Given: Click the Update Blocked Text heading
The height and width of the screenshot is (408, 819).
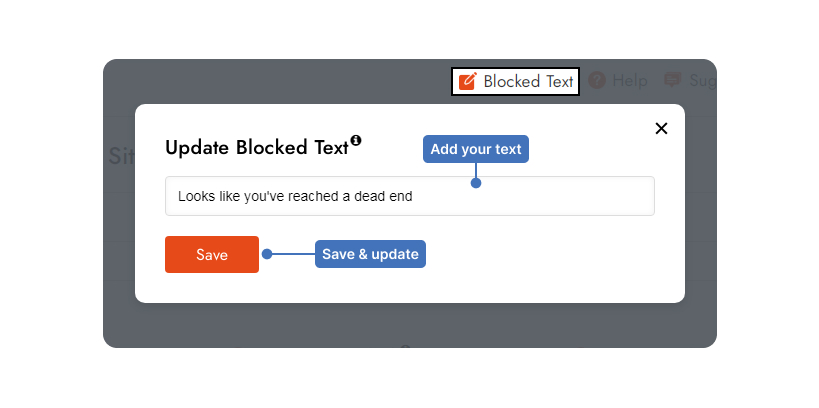Looking at the screenshot, I should pyautogui.click(x=256, y=148).
